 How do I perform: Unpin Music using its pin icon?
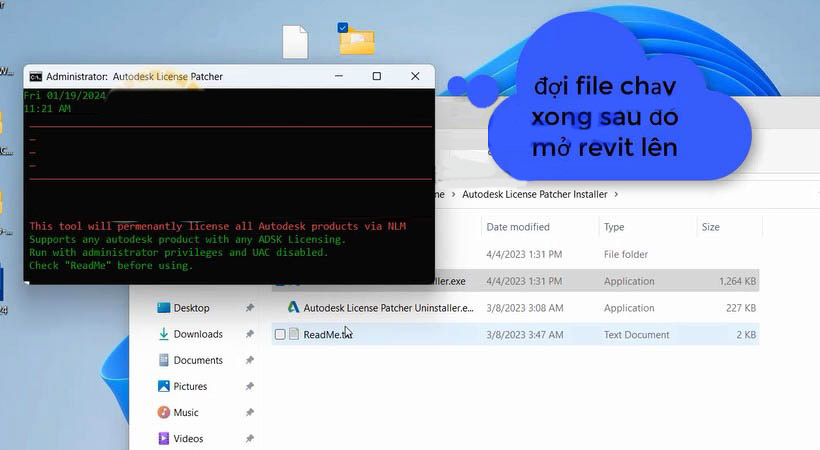pos(249,412)
